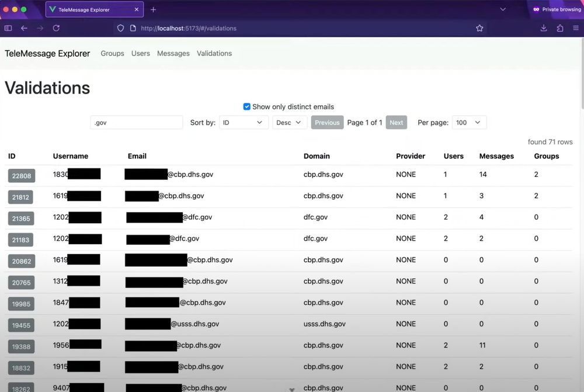This screenshot has height=392, width=584.
Task: Open a new tab with plus icon
Action: (153, 10)
